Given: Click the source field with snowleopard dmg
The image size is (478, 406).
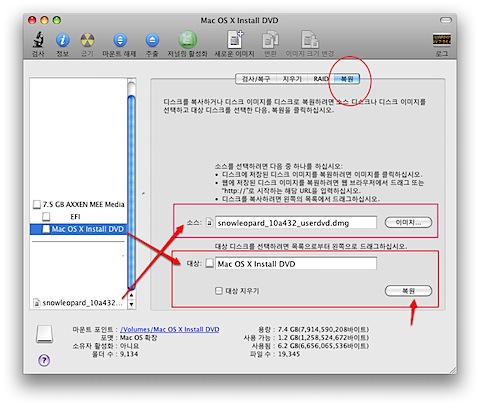Looking at the screenshot, I should coord(296,223).
